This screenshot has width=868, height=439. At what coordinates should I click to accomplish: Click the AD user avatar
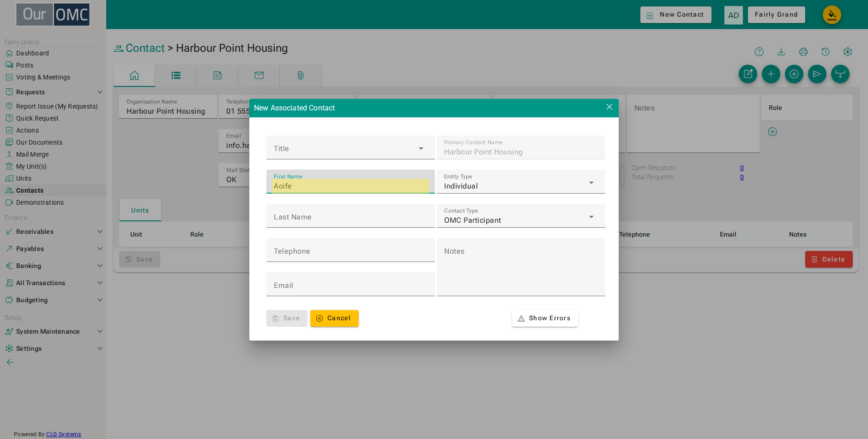[734, 15]
